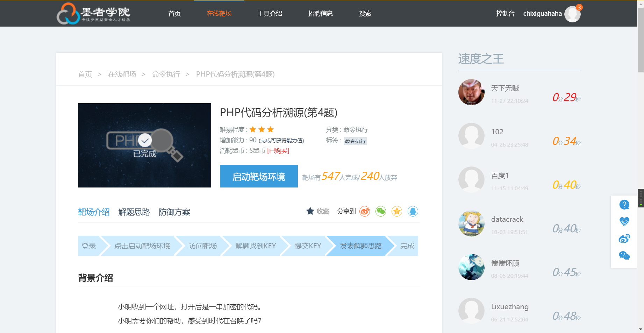
Task: Share to QZone with the yellow star icon
Action: pyautogui.click(x=396, y=211)
